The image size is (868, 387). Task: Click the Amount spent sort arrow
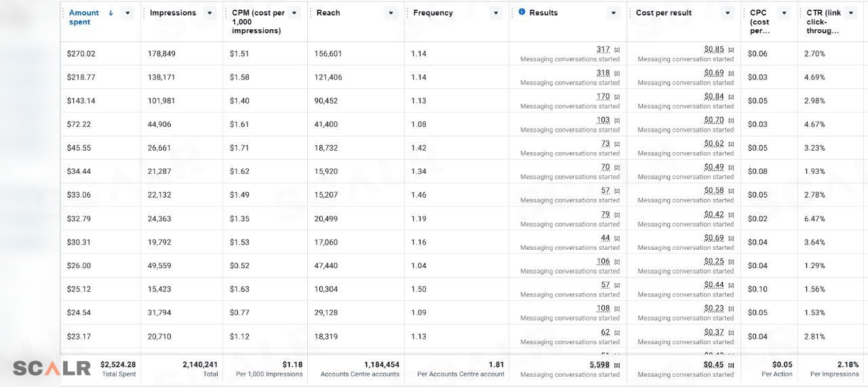[x=111, y=13]
